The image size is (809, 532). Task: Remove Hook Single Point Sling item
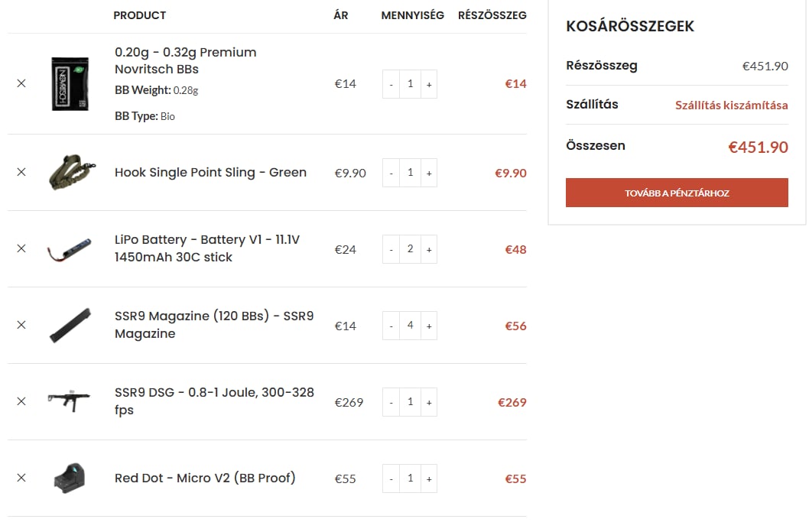pos(21,172)
